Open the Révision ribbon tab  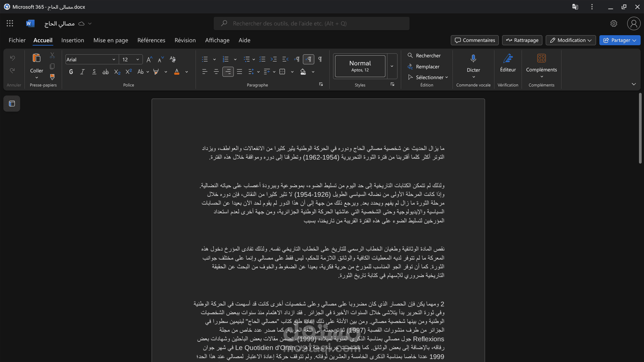pyautogui.click(x=185, y=40)
